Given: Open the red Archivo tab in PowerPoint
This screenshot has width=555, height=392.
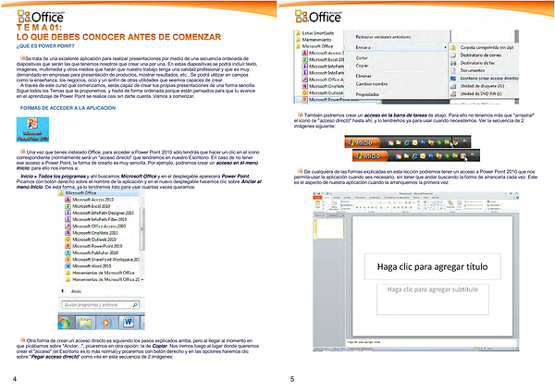Looking at the screenshot, I should [x=317, y=198].
